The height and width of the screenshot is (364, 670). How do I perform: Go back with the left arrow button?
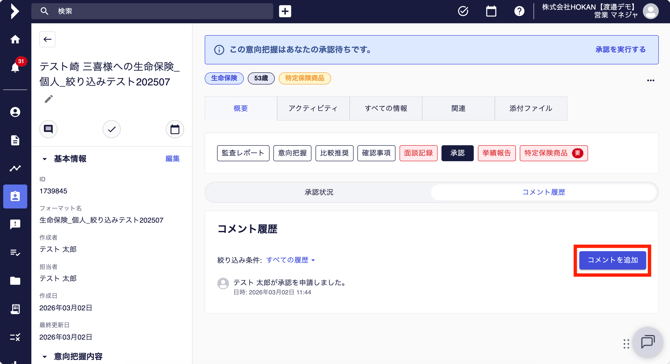[x=47, y=39]
